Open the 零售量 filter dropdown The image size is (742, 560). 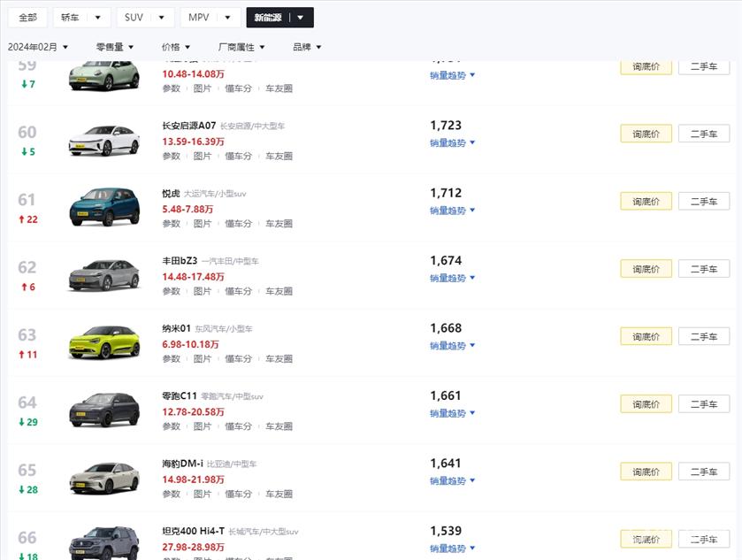[x=115, y=47]
